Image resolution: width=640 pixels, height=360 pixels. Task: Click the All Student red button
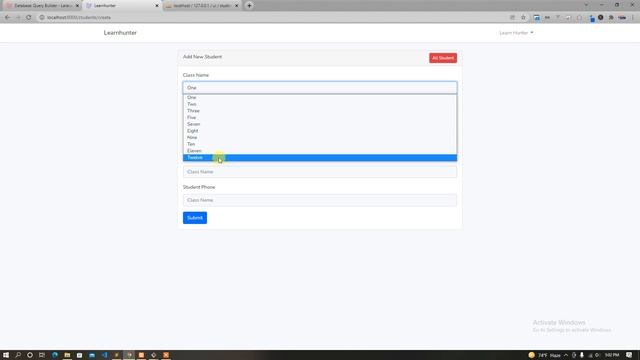coord(443,58)
